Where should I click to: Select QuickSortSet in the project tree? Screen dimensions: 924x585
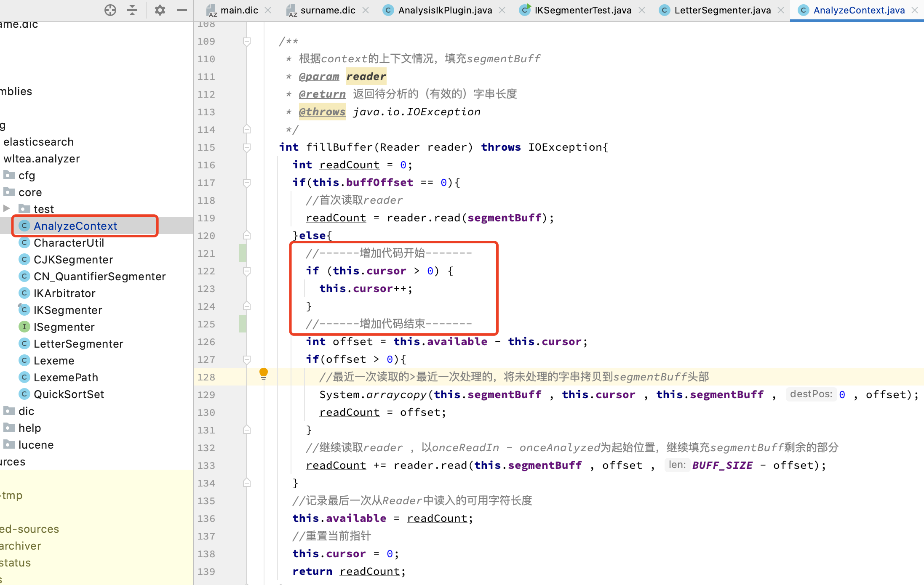[x=69, y=394]
